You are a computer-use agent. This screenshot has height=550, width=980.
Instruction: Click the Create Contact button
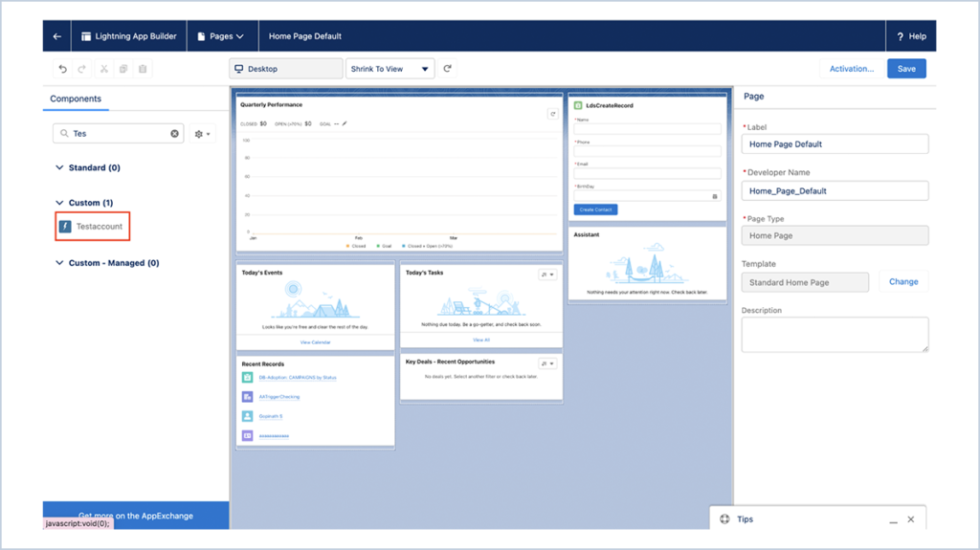tap(595, 209)
